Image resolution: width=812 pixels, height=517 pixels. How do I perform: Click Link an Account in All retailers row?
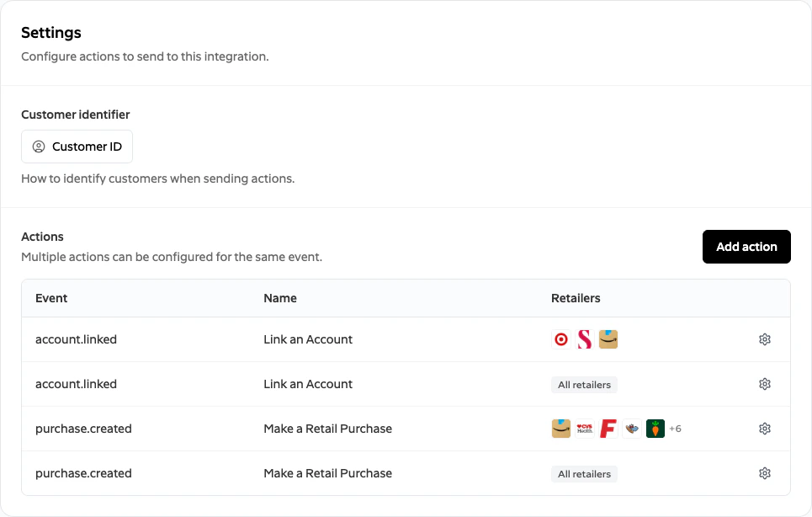tap(308, 384)
